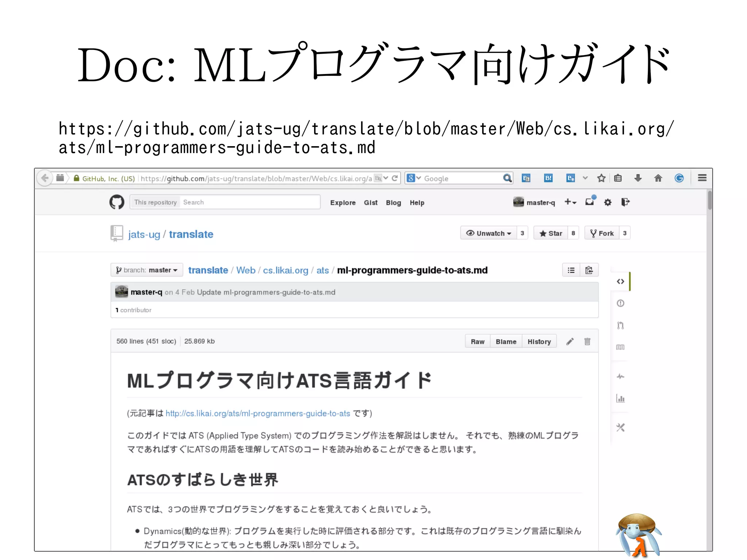Viewport: 747px width, 560px height.
Task: Click the Google G extension icon
Action: (x=679, y=178)
